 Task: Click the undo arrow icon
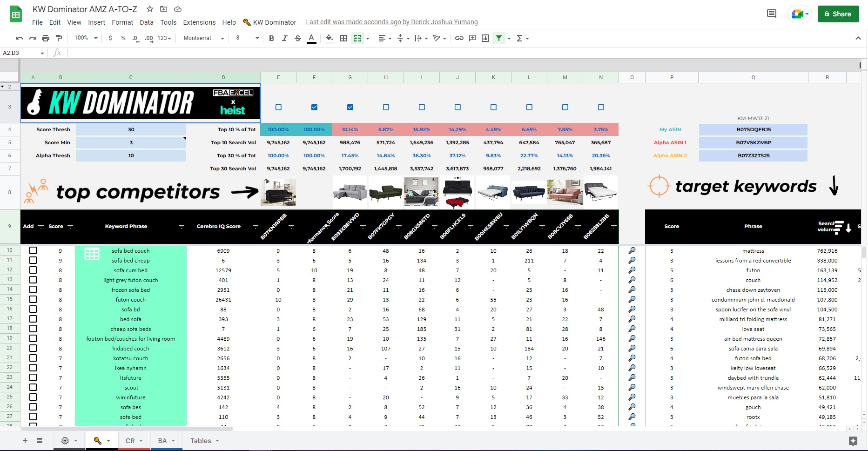tap(19, 38)
